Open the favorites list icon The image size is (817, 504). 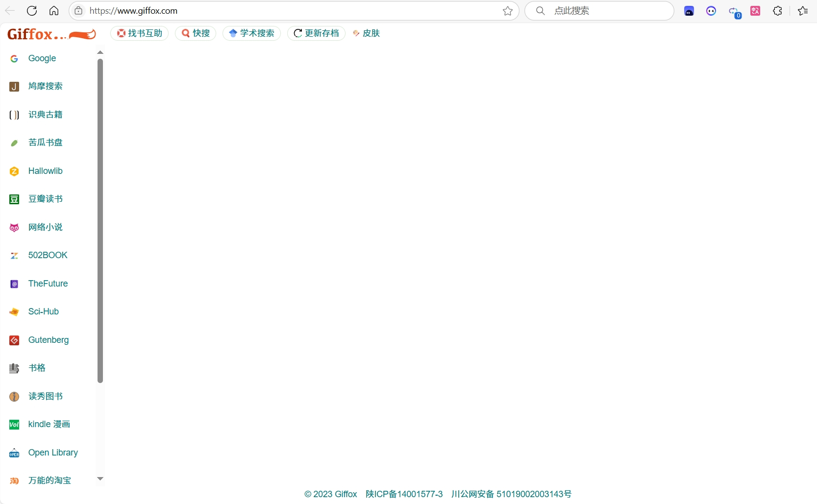click(x=803, y=11)
